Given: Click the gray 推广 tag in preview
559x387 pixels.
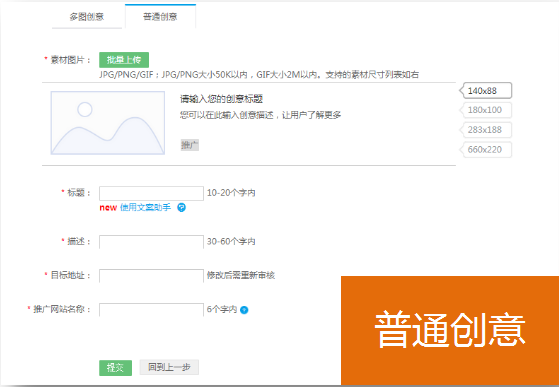Looking at the screenshot, I should coord(190,145).
